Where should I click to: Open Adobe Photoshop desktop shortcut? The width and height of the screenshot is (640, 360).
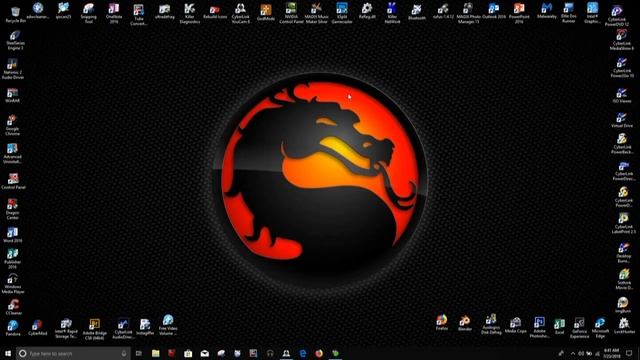pos(539,327)
